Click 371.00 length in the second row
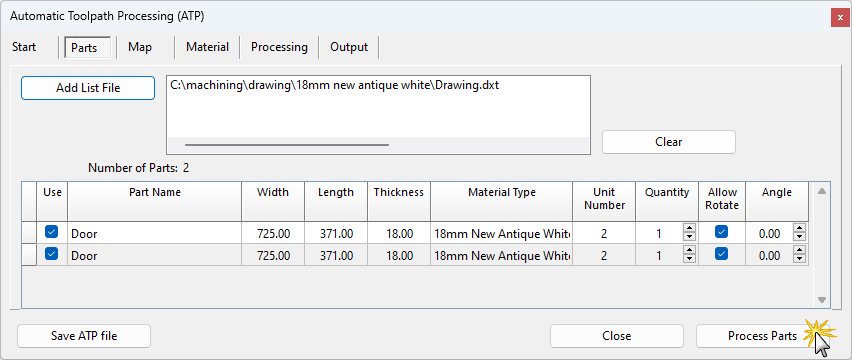This screenshot has height=360, width=852. click(336, 255)
